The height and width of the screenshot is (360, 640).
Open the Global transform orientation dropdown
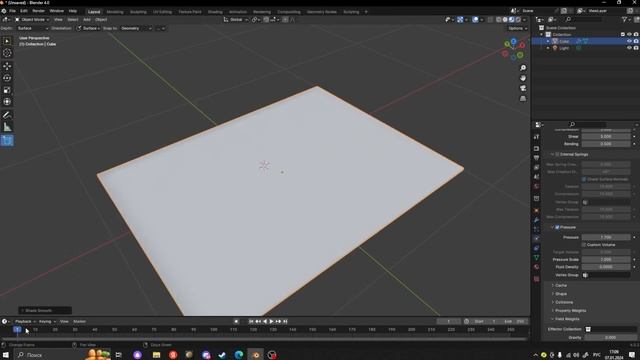coord(236,20)
